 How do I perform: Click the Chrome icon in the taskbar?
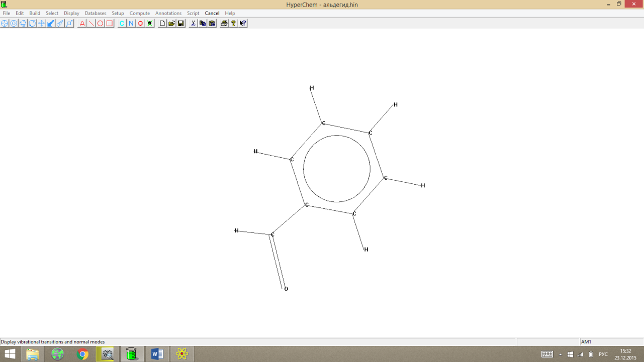82,354
